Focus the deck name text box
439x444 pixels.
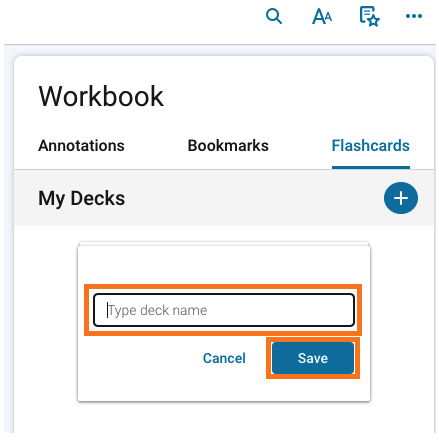(224, 310)
